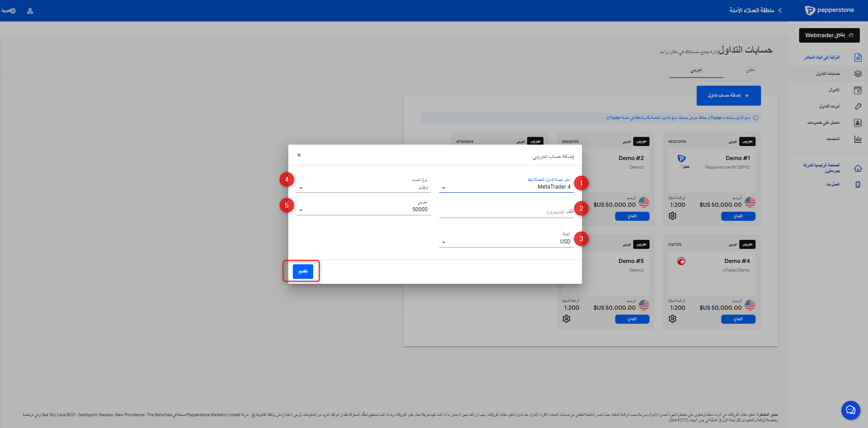Click the 1:200 leverage on Demo #1
Image resolution: width=868 pixels, height=428 pixels.
[x=678, y=205]
